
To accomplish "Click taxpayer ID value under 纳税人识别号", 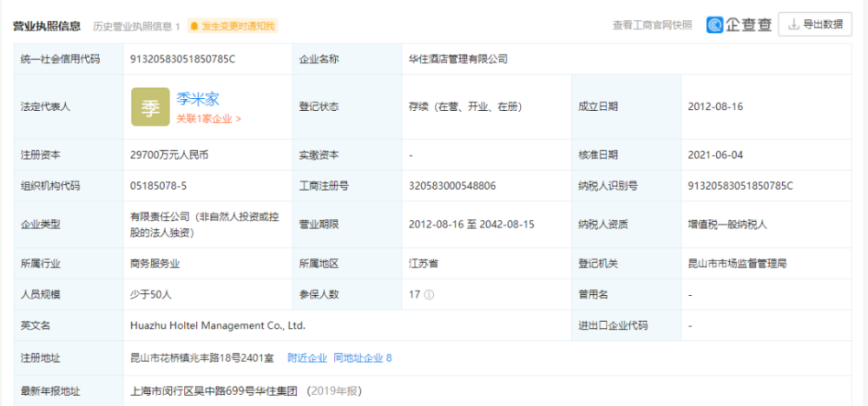I will coord(740,186).
